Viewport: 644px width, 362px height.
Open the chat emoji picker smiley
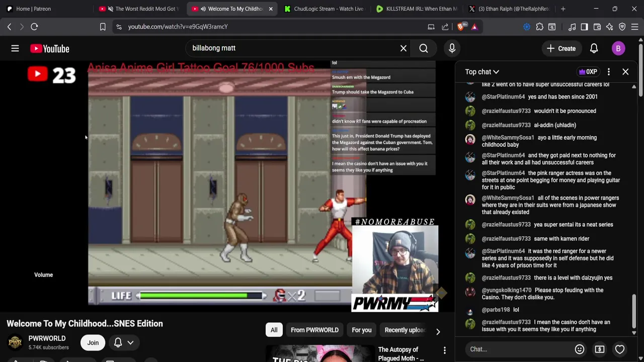[580, 349]
